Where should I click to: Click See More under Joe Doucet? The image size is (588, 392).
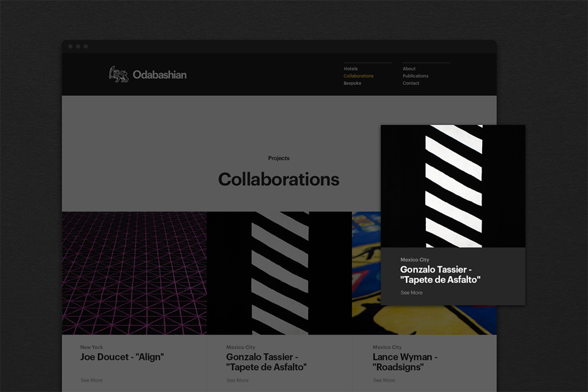tap(91, 380)
